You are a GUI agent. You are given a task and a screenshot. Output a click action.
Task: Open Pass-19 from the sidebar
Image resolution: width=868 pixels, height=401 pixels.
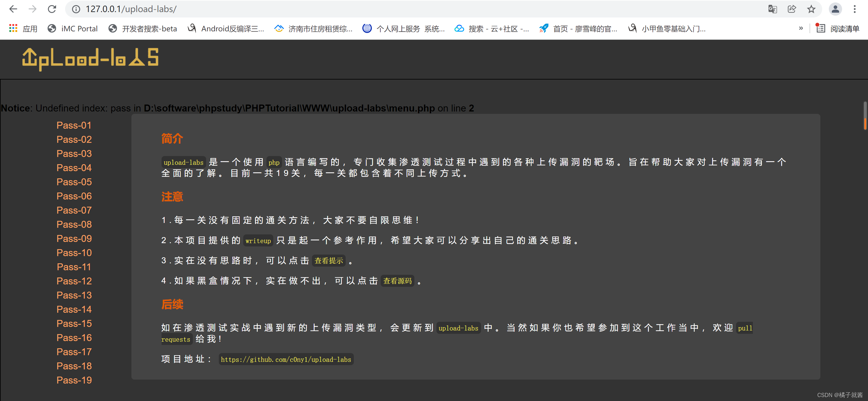tap(74, 380)
